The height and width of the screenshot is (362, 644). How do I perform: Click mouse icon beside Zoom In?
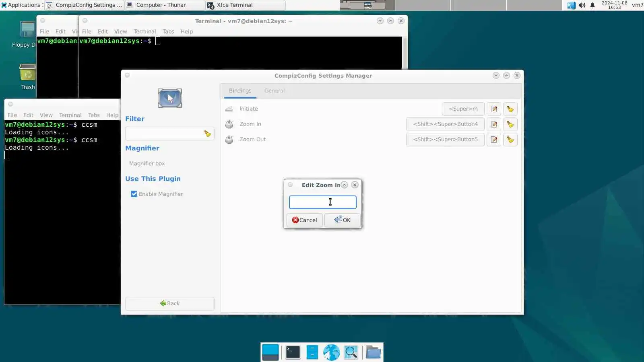point(229,124)
